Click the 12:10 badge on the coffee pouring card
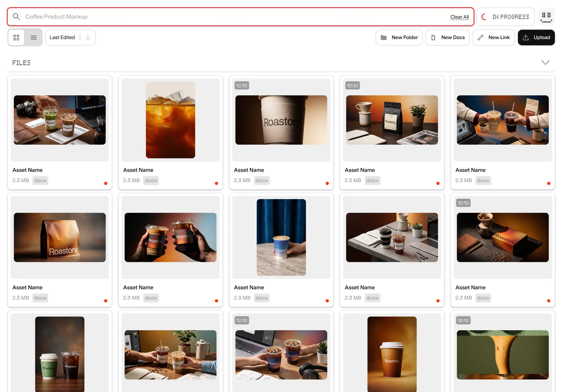 [x=463, y=320]
